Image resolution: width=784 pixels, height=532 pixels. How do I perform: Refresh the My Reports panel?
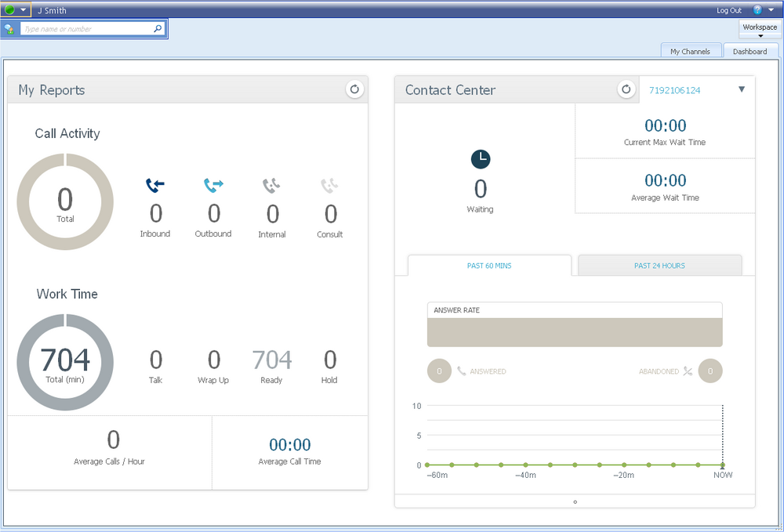[x=354, y=89]
